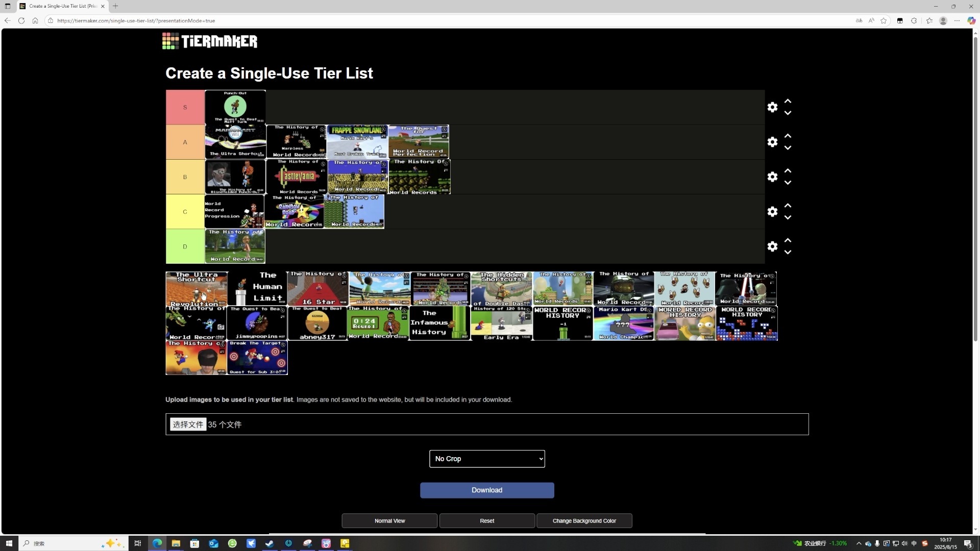Select The Ultra Shortcut Revolution thumbnail
The image size is (980, 551).
point(197,289)
